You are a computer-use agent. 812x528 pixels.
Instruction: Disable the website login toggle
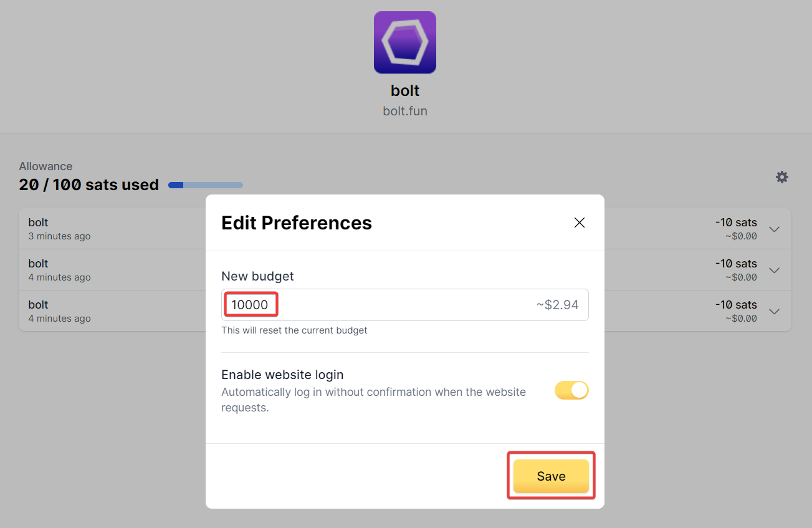tap(571, 391)
